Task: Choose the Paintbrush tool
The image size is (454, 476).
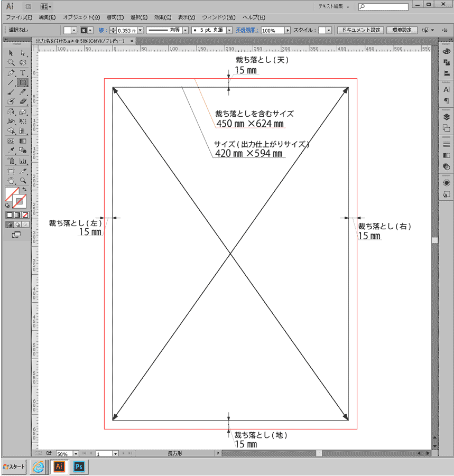Action: click(11, 92)
